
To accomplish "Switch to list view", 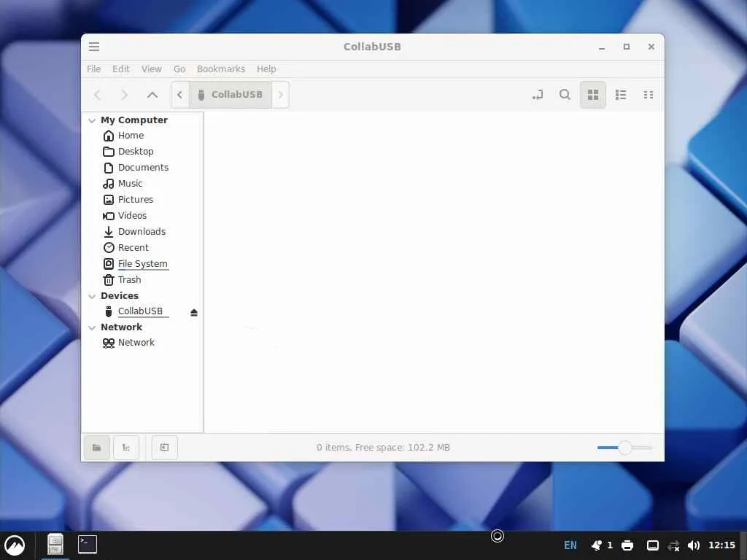I will pyautogui.click(x=620, y=95).
